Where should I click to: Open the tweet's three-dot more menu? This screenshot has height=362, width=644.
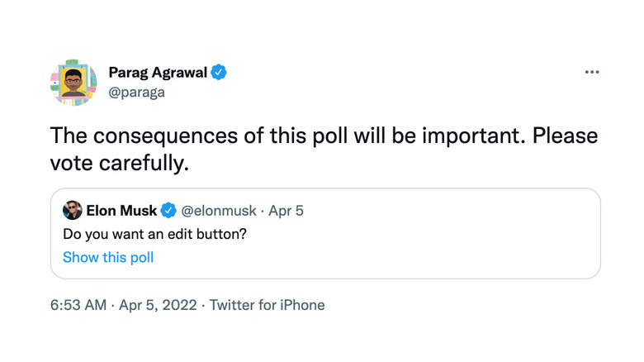pyautogui.click(x=591, y=73)
